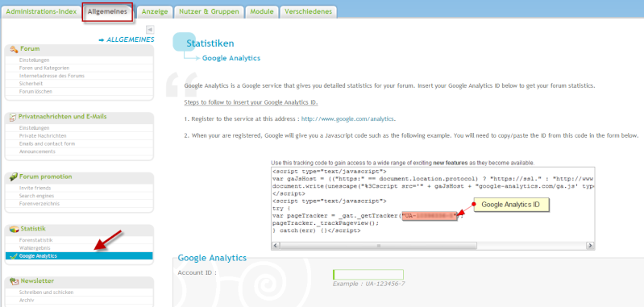
Task: Switch to the Module tab
Action: [x=262, y=11]
